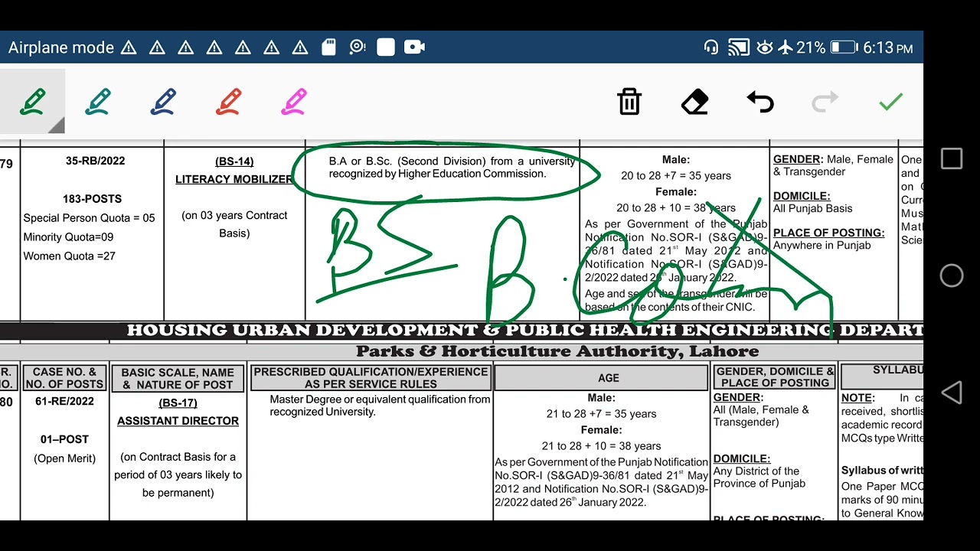The width and height of the screenshot is (980, 551).
Task: Tap the airplane icon in status bar
Action: coord(785,47)
